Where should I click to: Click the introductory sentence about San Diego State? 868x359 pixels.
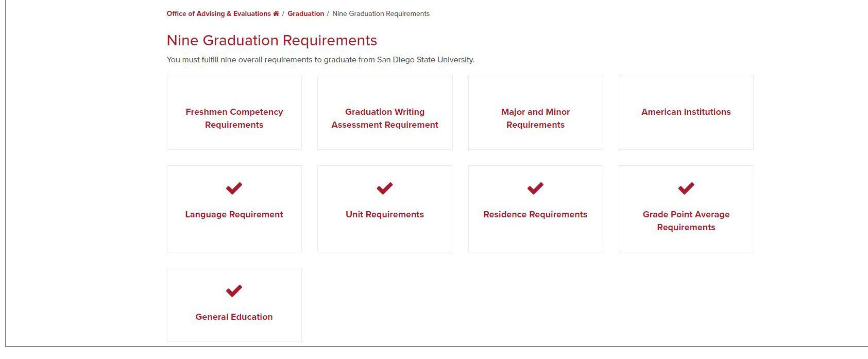click(x=320, y=60)
